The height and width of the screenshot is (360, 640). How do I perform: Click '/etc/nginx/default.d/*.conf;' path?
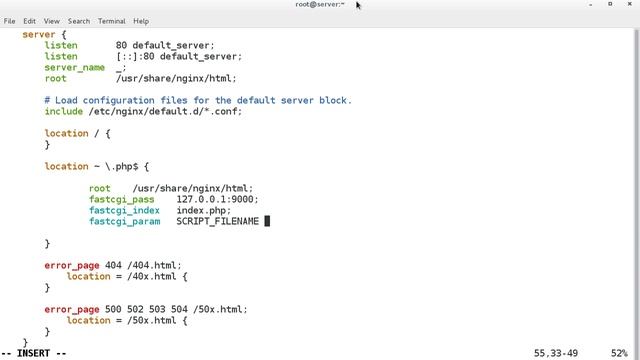click(165, 111)
